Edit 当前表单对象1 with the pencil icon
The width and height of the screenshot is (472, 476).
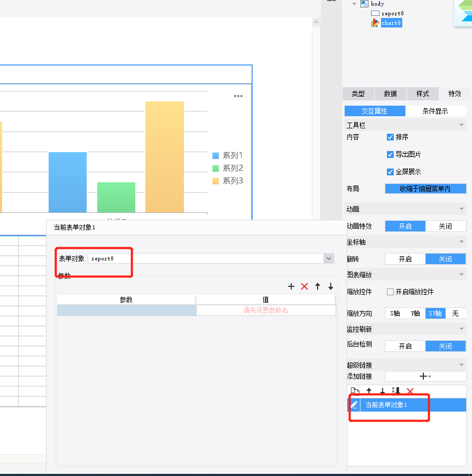tap(354, 405)
